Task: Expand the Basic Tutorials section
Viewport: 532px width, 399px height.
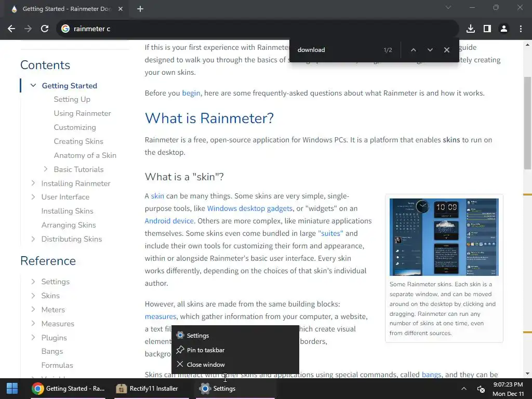Action: tap(46, 169)
